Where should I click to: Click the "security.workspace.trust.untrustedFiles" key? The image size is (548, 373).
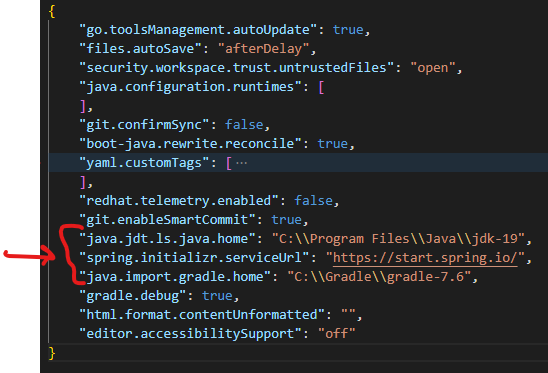click(237, 67)
